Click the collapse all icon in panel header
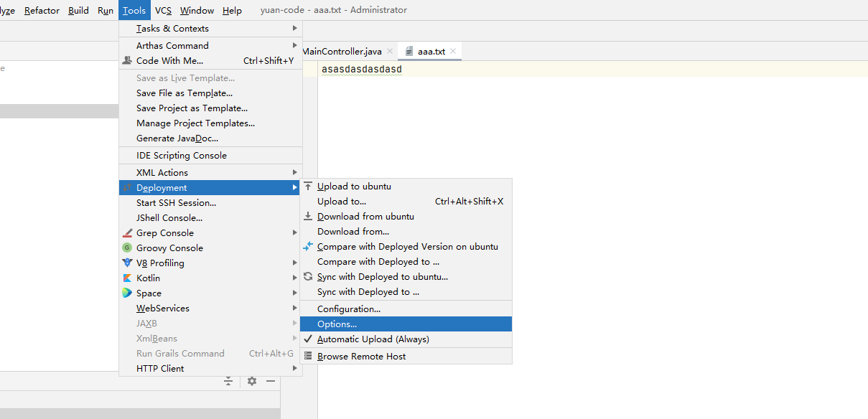 228,381
